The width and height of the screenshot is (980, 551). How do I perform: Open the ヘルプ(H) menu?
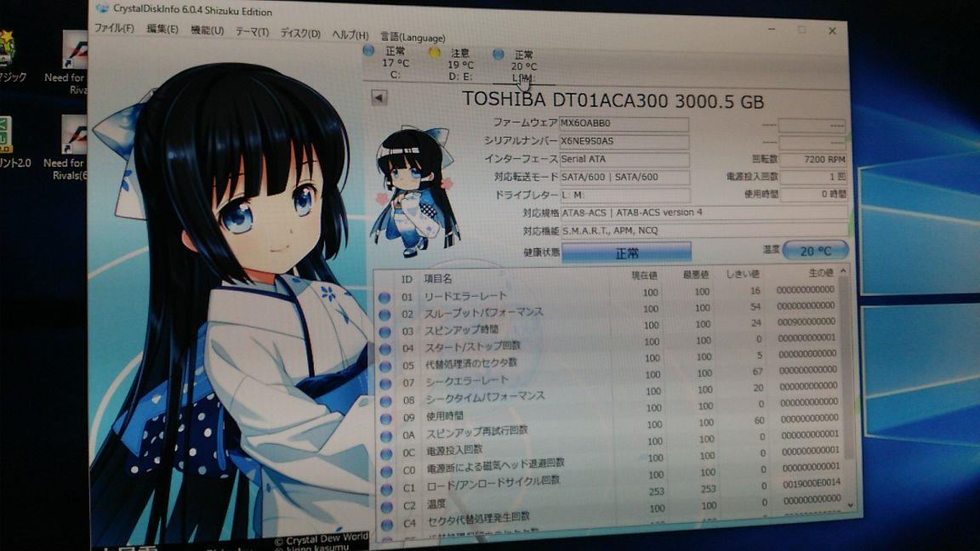coord(350,35)
